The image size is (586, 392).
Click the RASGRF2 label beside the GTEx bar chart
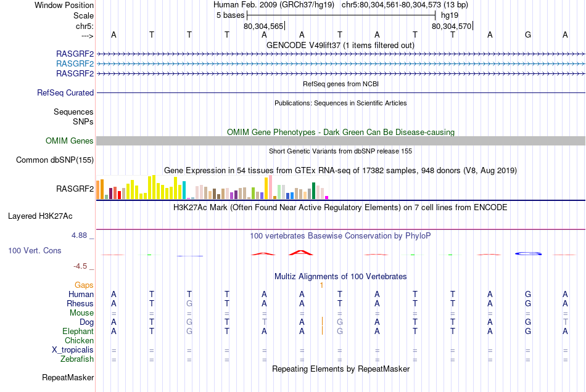[75, 189]
